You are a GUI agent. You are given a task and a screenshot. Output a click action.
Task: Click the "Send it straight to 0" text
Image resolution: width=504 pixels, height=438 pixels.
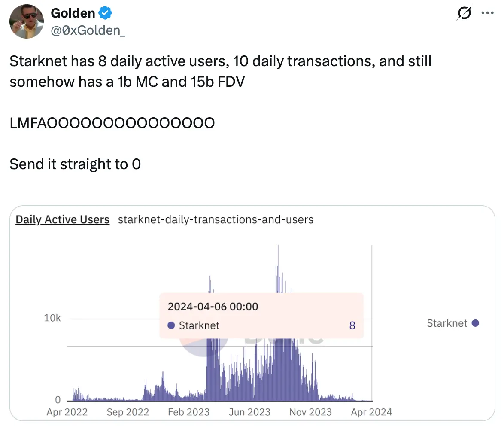[x=75, y=164]
